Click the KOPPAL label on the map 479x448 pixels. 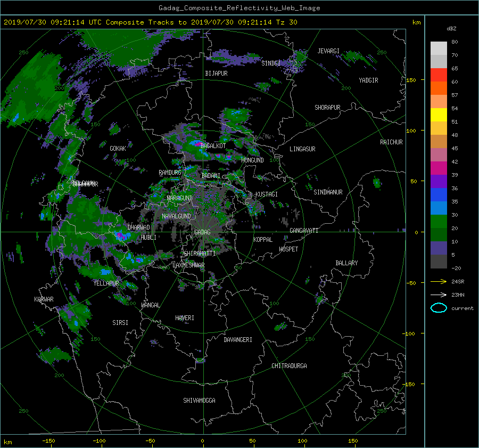(263, 239)
